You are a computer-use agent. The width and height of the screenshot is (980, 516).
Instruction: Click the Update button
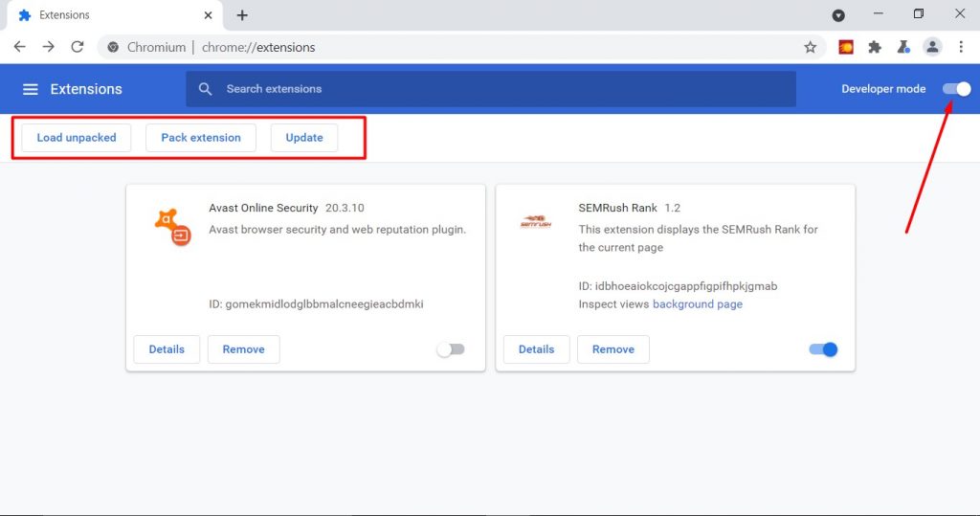[x=304, y=138]
